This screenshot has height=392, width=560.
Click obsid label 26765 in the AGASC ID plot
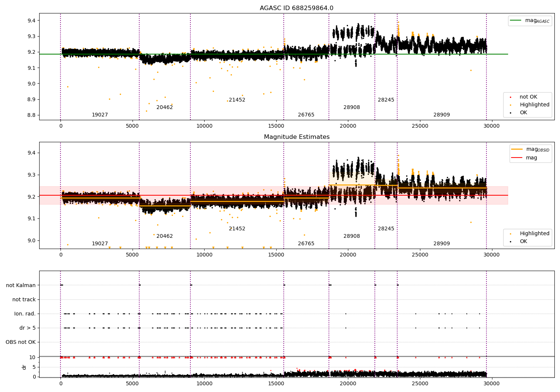306,115
